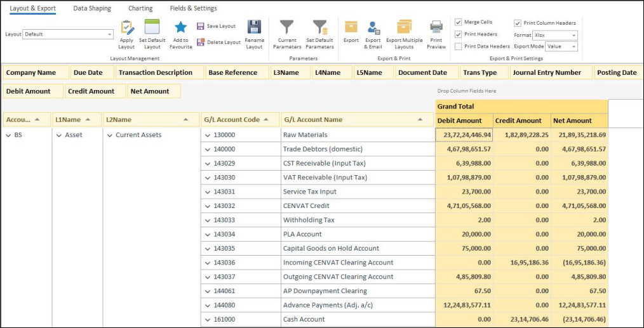The width and height of the screenshot is (644, 328).
Task: Open the Charting tab
Action: [x=140, y=8]
